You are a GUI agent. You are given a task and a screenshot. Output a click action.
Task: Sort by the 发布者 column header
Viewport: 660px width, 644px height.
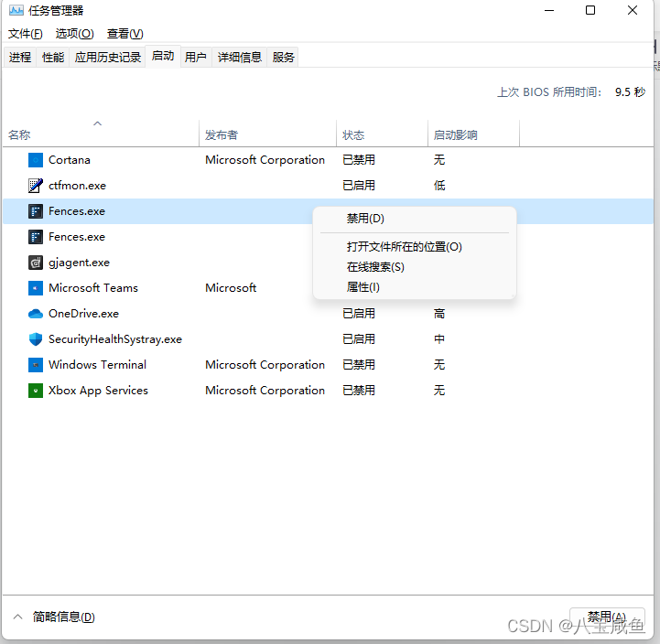point(267,135)
